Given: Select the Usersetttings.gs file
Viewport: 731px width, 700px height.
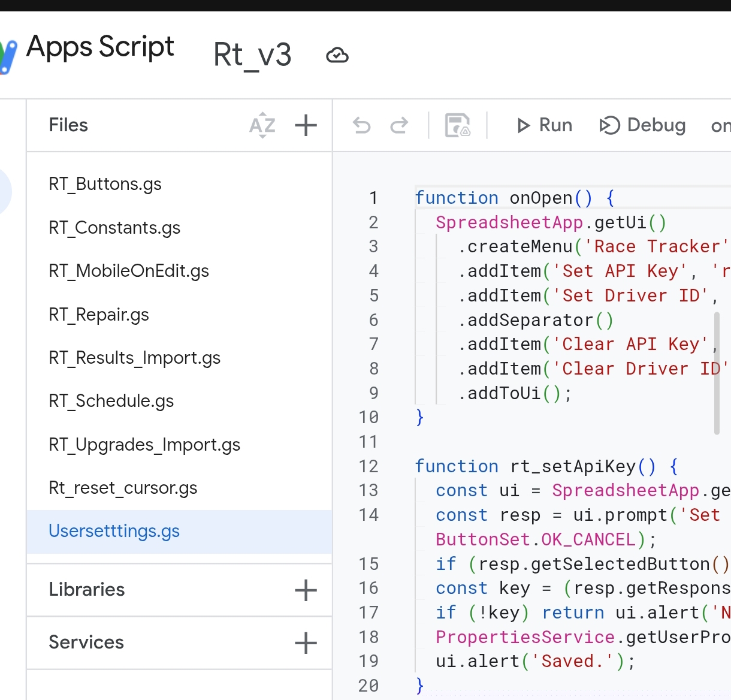Looking at the screenshot, I should coord(114,531).
